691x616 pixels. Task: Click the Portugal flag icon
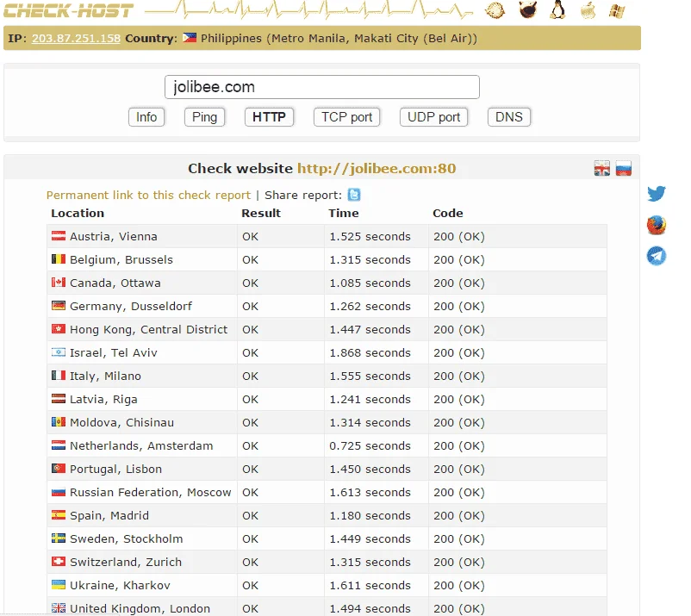click(59, 469)
